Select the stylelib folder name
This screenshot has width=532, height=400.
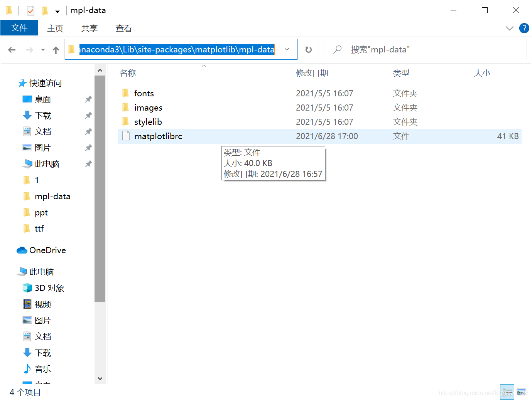148,122
